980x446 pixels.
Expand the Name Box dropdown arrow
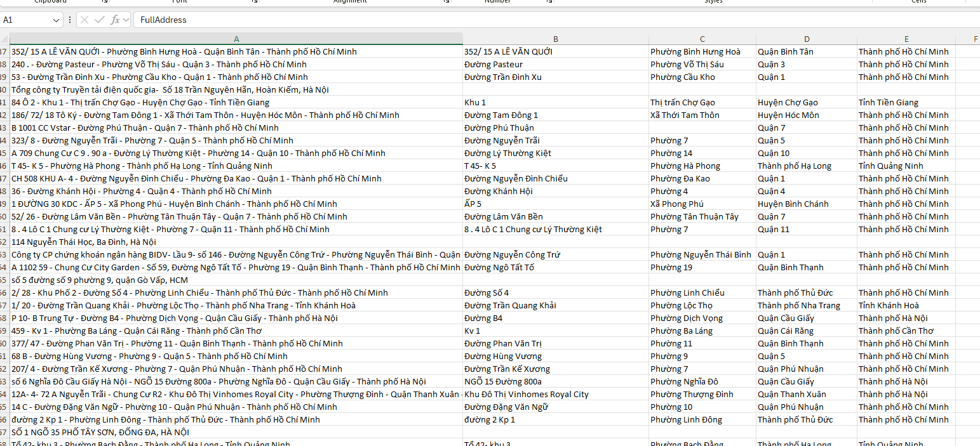click(56, 20)
